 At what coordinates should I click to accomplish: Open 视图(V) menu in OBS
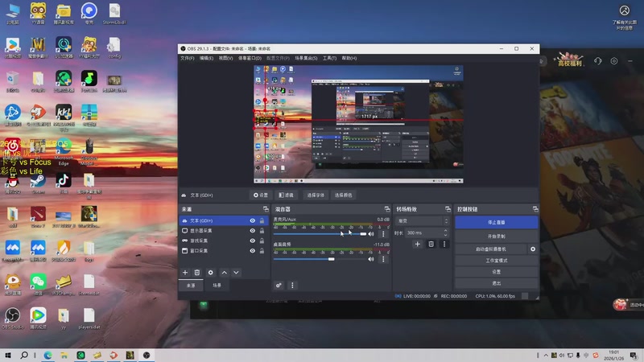tap(225, 58)
